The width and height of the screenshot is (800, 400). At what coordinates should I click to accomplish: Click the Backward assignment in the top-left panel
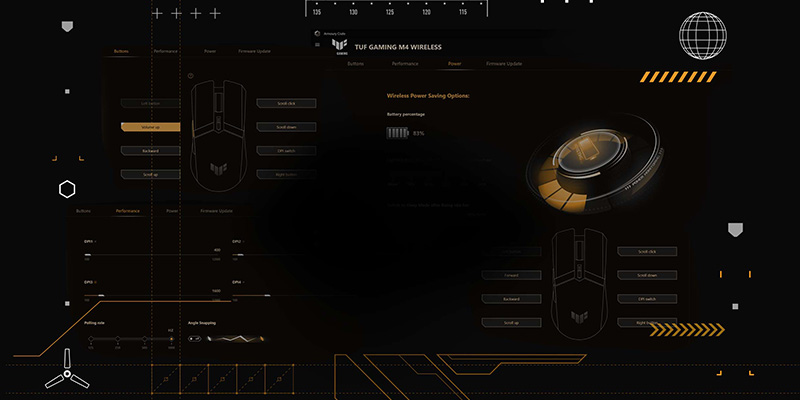(x=151, y=151)
